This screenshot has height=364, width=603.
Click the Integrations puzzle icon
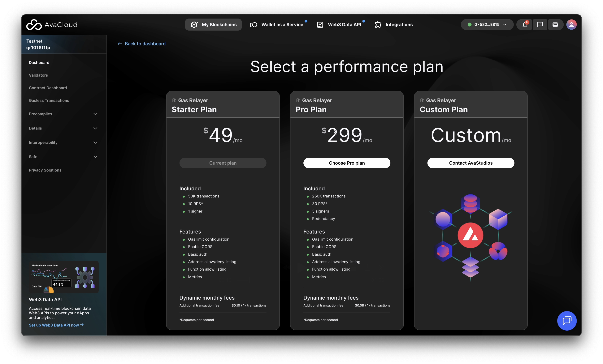378,24
